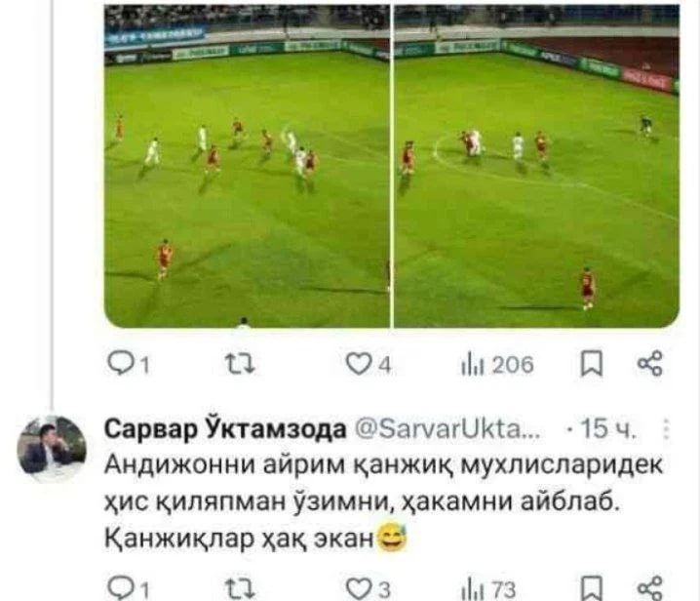Share Сарвар Ўктамзода's tweet
The image size is (700, 601).
[x=650, y=589]
